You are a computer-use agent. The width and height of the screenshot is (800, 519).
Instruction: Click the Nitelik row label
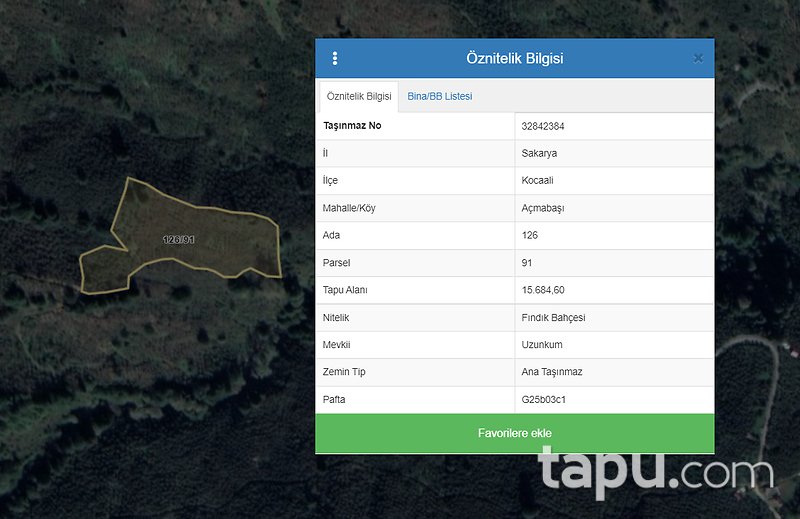(336, 317)
